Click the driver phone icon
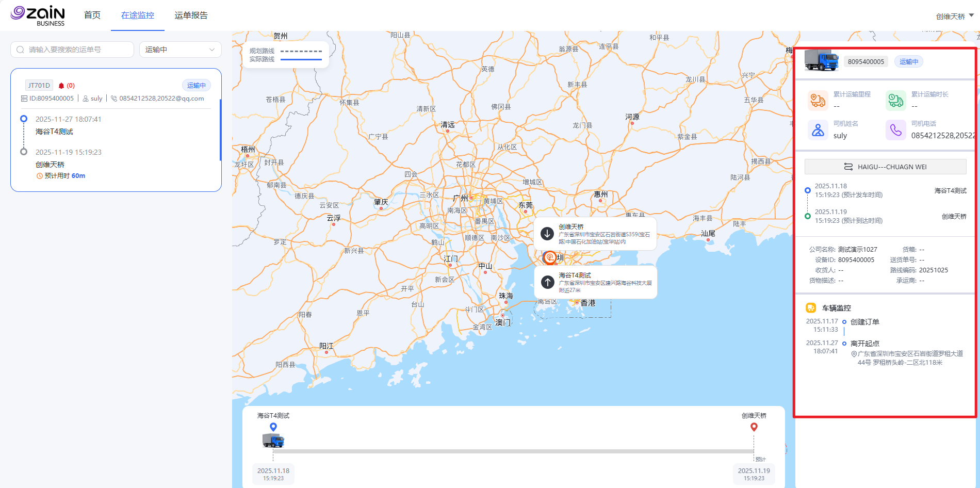Image resolution: width=980 pixels, height=488 pixels. 895,130
